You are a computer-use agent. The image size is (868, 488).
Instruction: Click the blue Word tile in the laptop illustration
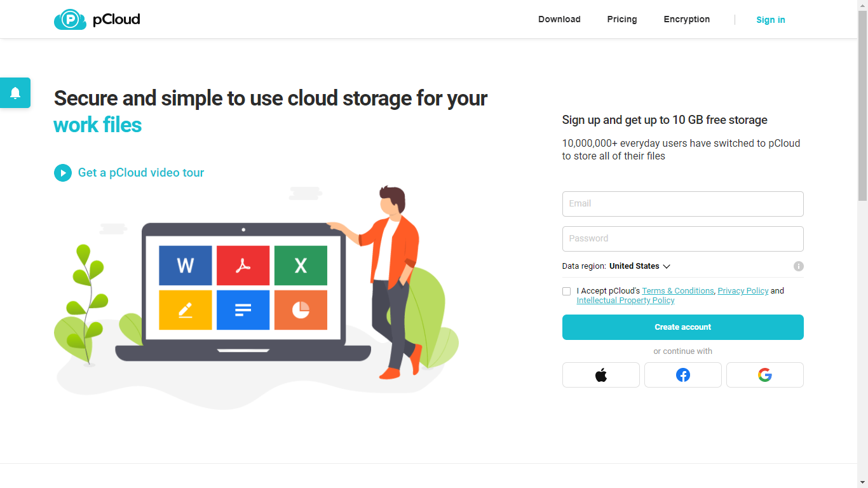click(x=186, y=266)
